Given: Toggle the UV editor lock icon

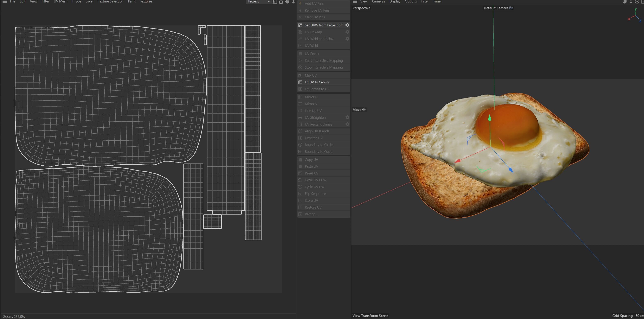Looking at the screenshot, I should [281, 2].
